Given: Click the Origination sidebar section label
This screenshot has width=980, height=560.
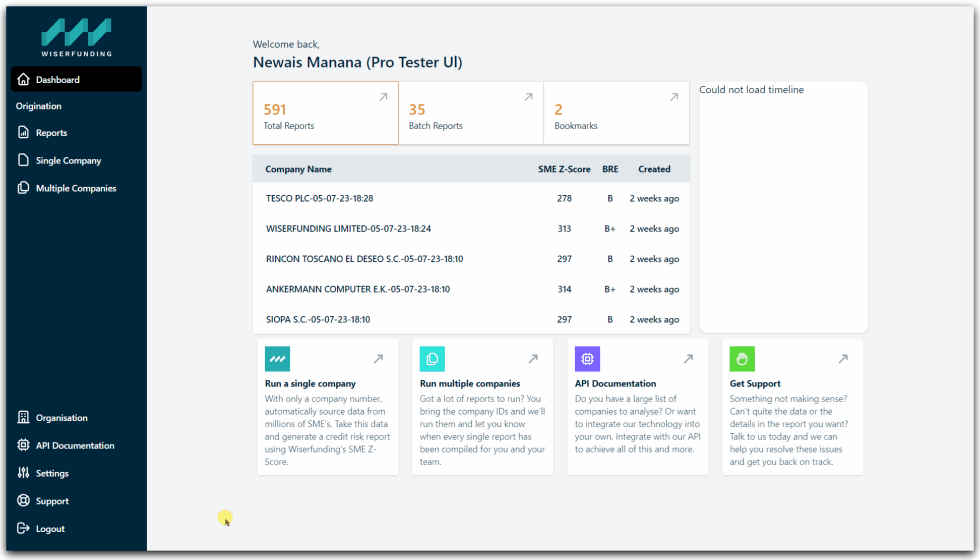Looking at the screenshot, I should tap(38, 106).
